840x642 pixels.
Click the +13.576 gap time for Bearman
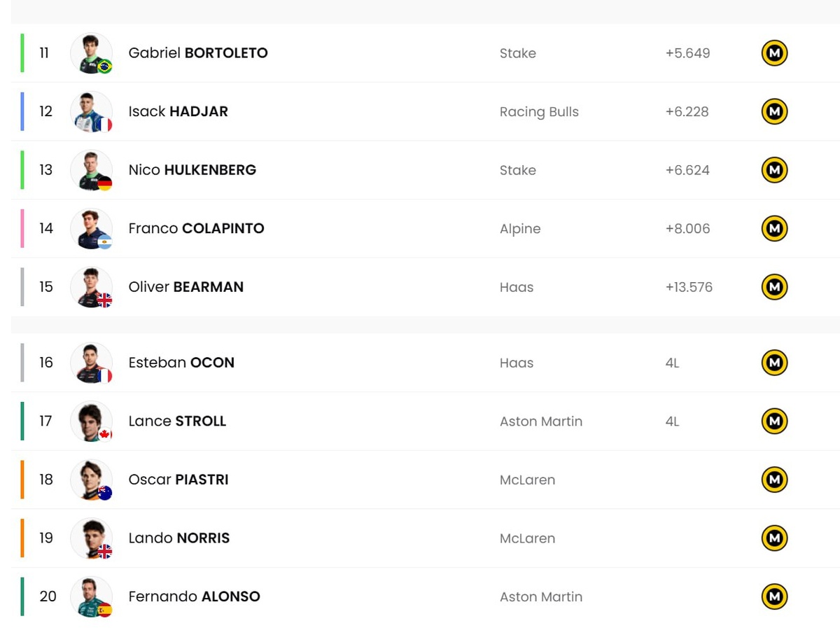click(x=689, y=287)
